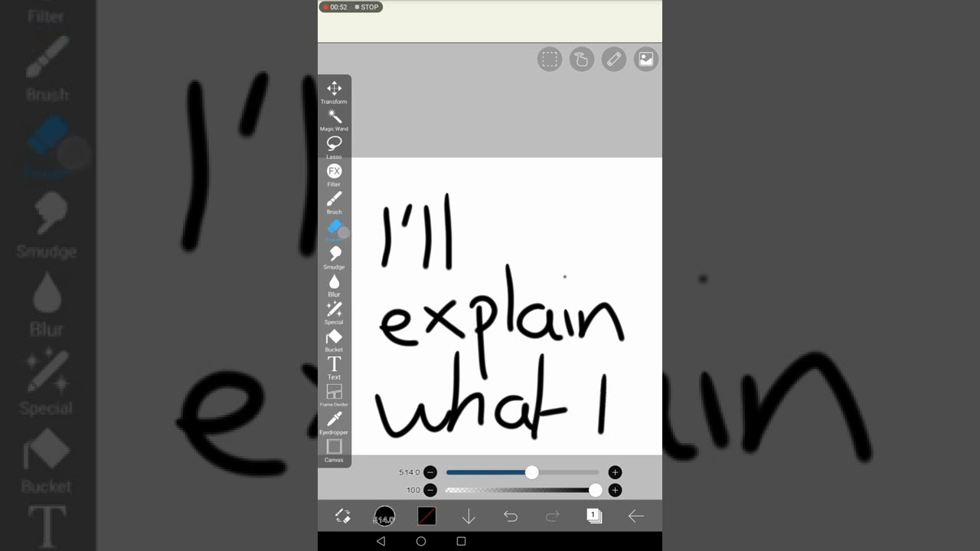Tap the down arrow icon
Image resolution: width=980 pixels, height=551 pixels.
[x=469, y=517]
